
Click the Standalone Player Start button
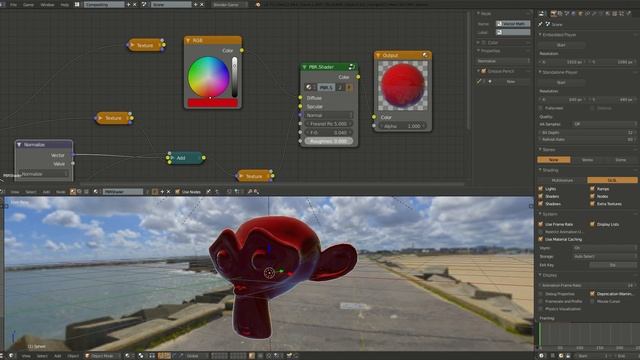point(561,82)
